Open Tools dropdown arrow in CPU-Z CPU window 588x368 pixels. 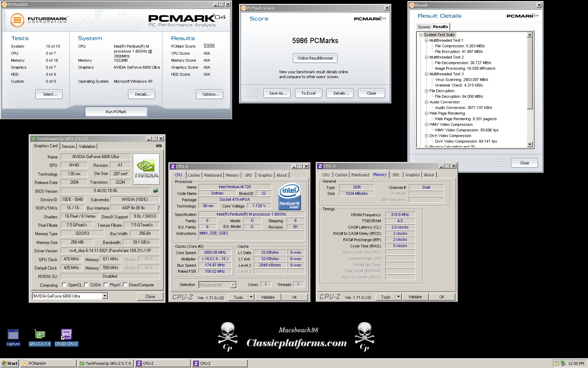(x=251, y=297)
